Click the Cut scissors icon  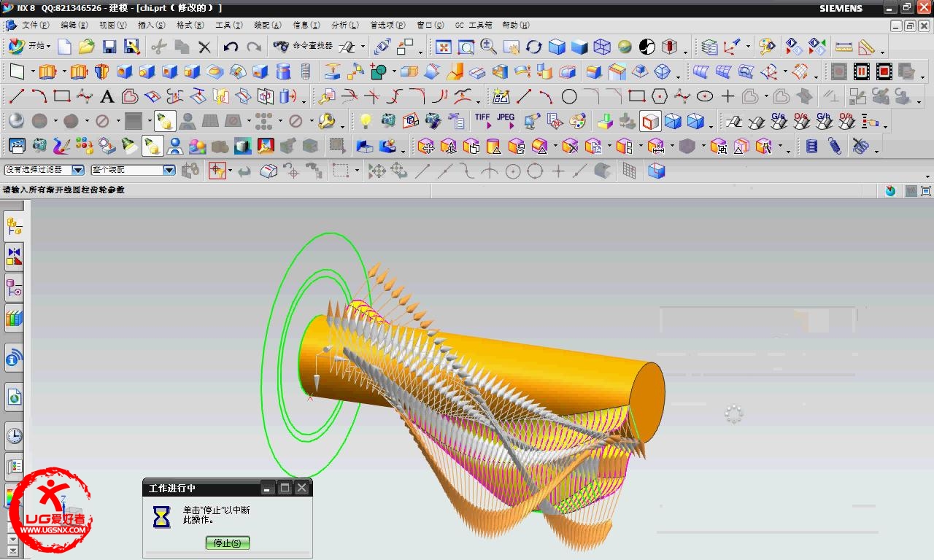[159, 47]
